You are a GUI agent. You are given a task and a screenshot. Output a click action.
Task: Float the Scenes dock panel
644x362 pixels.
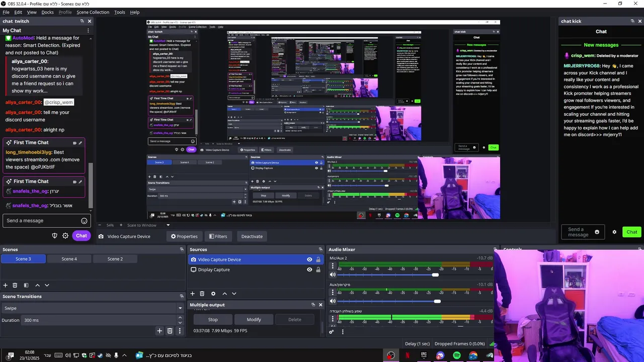click(x=182, y=249)
